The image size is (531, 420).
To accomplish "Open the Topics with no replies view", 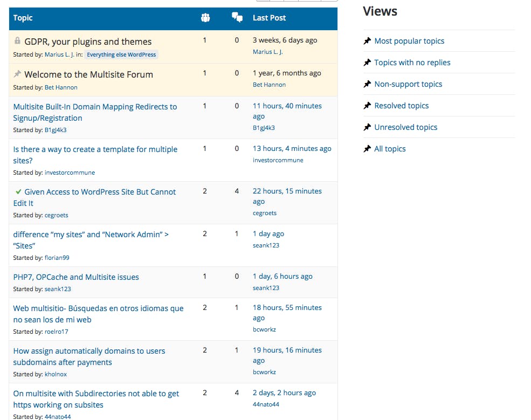I will [x=412, y=63].
